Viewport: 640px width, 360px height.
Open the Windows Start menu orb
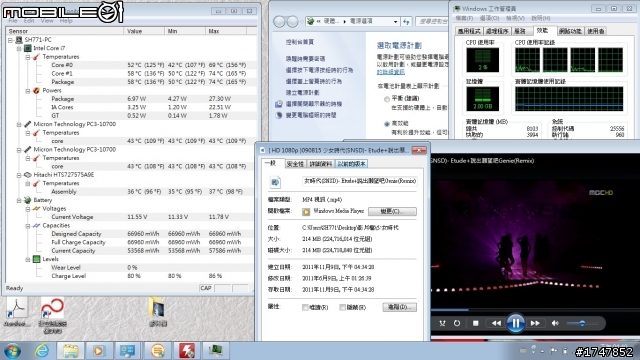point(12,351)
